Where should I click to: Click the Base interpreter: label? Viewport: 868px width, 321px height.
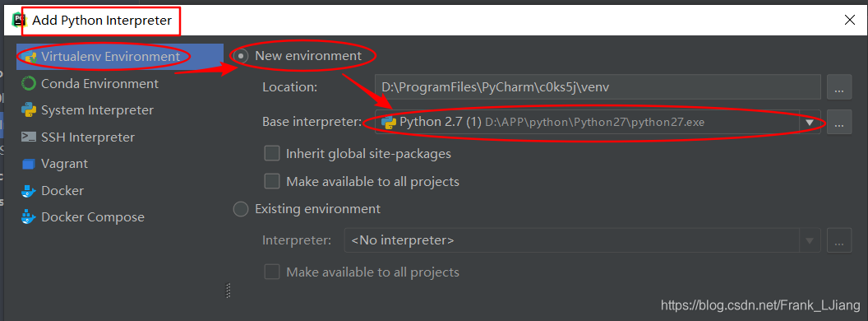coord(312,122)
